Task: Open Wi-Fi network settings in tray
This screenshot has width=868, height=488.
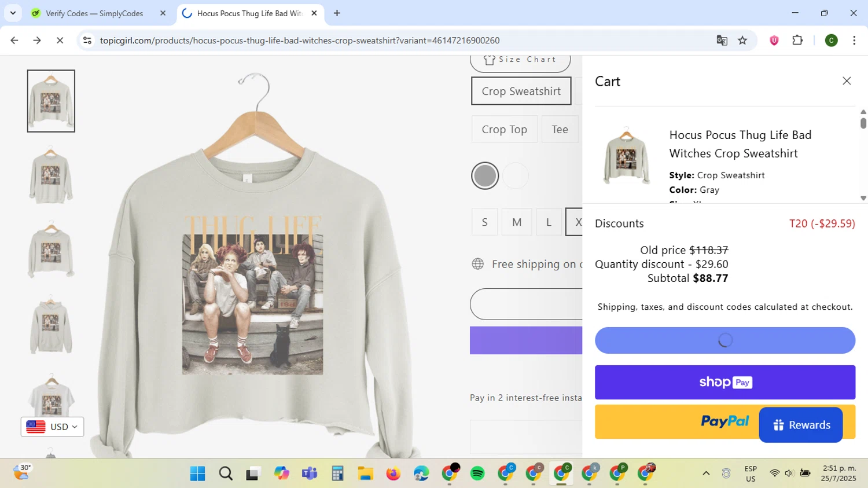Action: pyautogui.click(x=774, y=474)
